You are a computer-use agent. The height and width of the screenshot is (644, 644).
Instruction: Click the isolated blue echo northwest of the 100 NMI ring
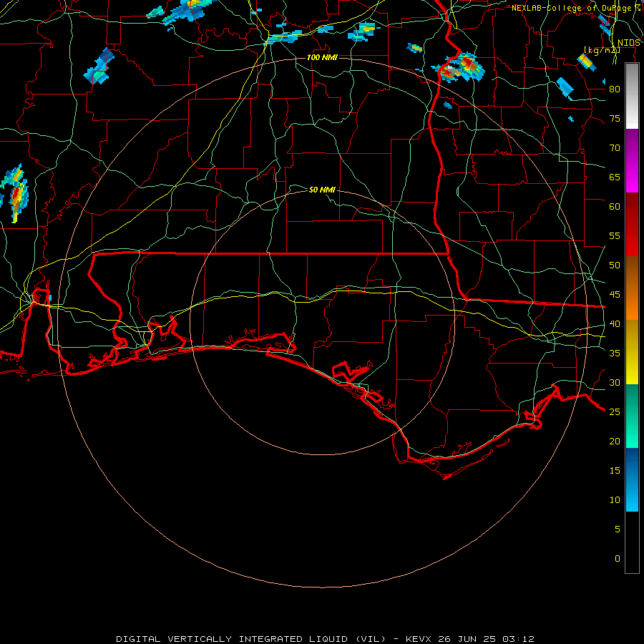pos(99,67)
